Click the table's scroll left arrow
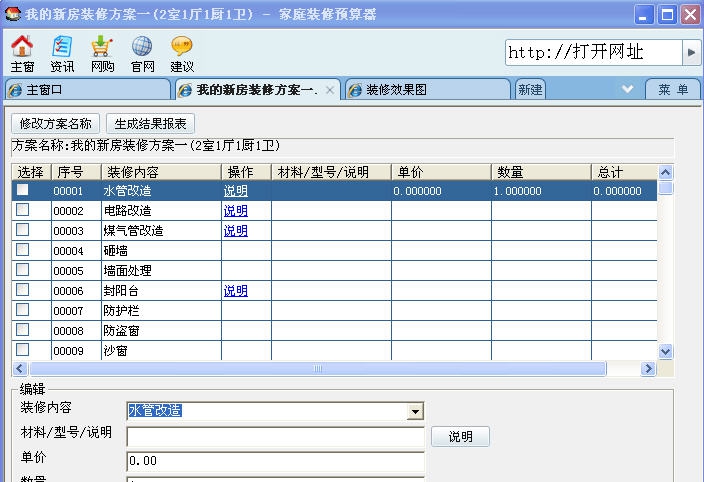This screenshot has width=704, height=482. (x=19, y=368)
